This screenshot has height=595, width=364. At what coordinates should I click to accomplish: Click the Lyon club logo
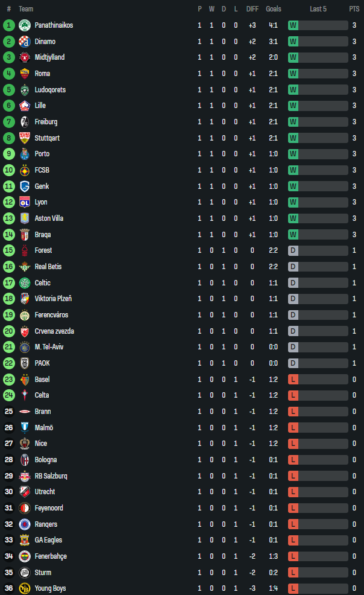point(25,202)
